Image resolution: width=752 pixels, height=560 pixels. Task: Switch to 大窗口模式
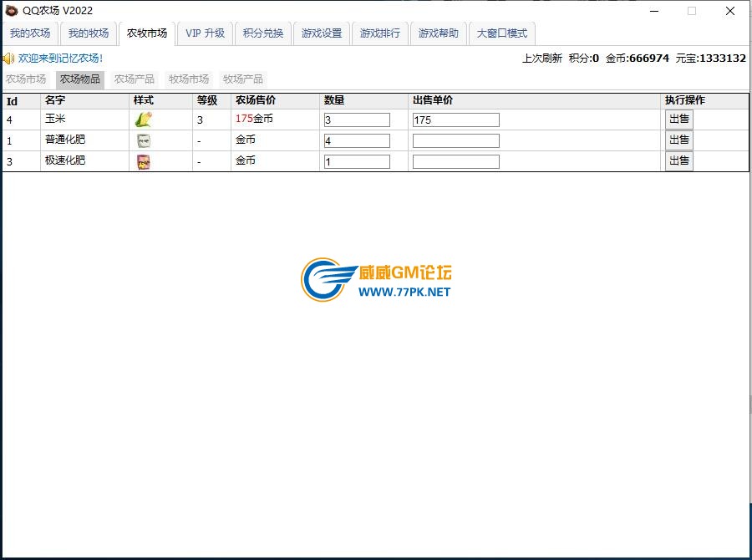[502, 33]
